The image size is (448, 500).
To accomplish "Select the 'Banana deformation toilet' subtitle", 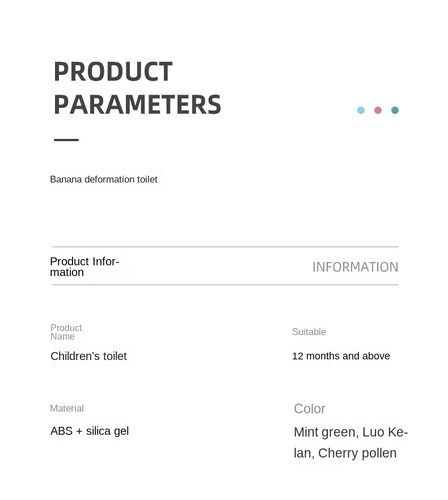I will [x=104, y=180].
